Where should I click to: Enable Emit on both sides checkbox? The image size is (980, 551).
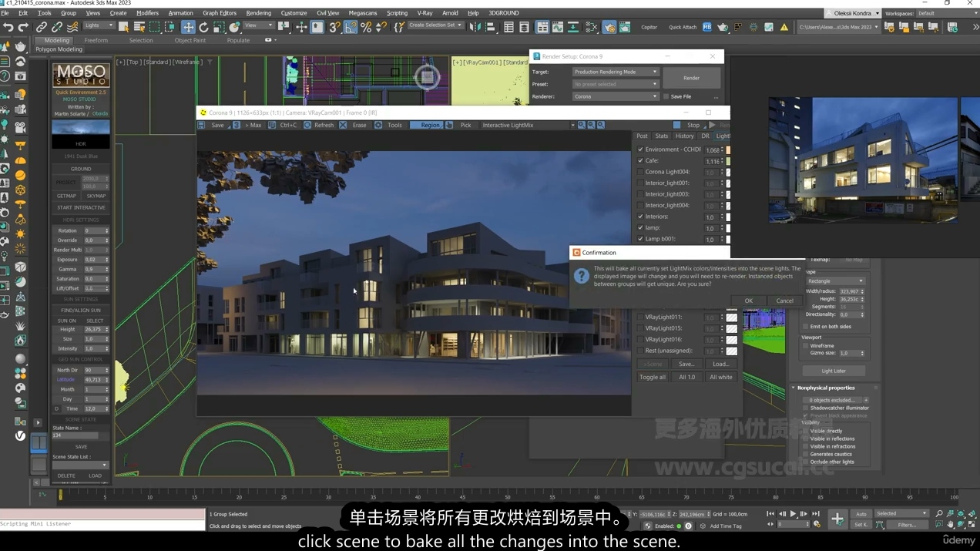(x=806, y=327)
